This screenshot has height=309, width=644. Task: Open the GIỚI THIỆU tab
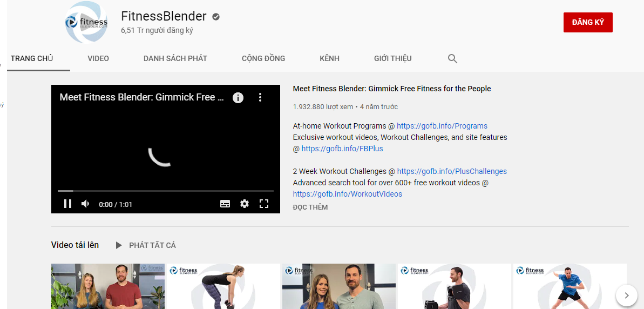tap(392, 58)
